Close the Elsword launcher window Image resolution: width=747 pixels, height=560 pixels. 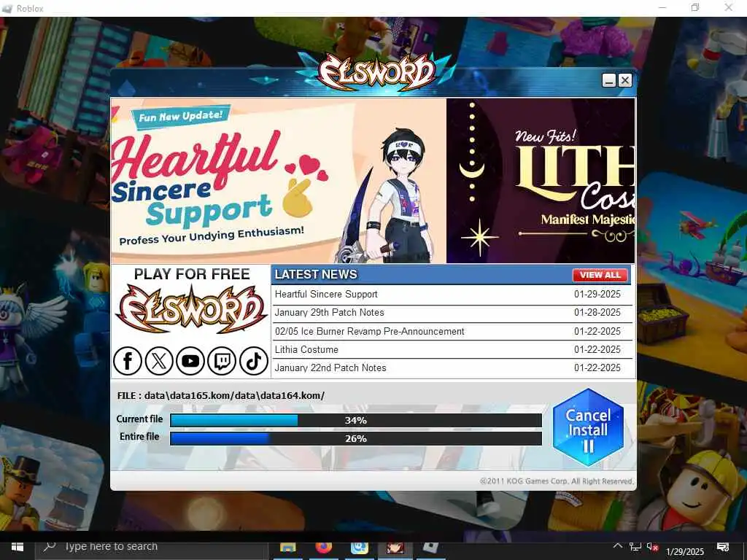[625, 80]
